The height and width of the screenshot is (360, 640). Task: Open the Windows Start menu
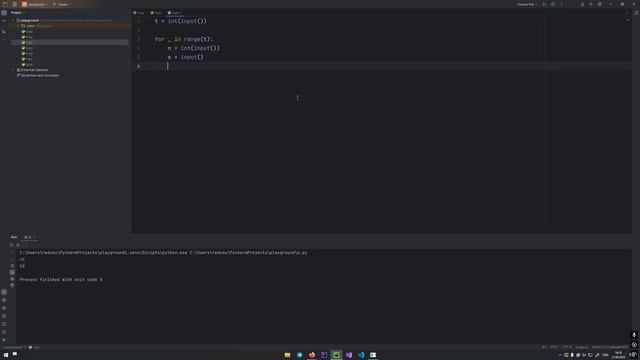(x=6, y=355)
